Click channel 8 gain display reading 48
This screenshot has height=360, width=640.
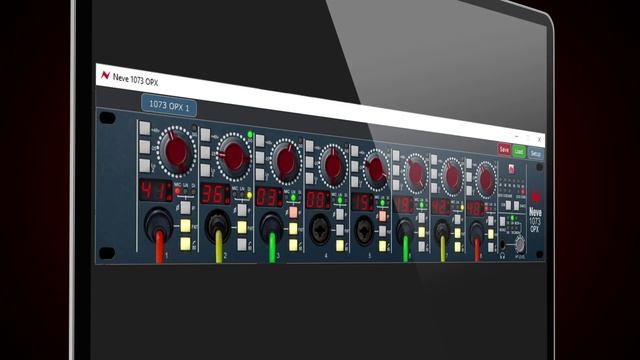pyautogui.click(x=476, y=208)
